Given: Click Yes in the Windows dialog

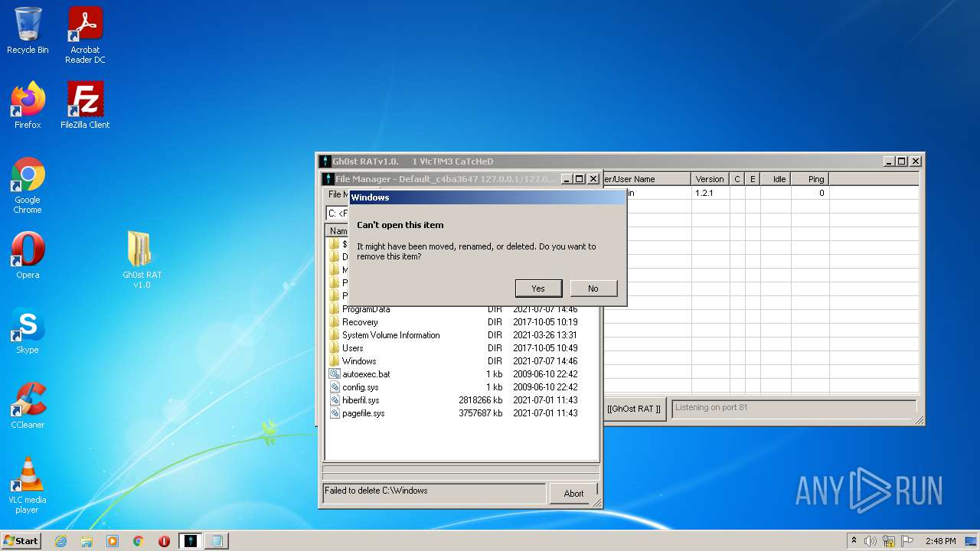Looking at the screenshot, I should point(538,289).
